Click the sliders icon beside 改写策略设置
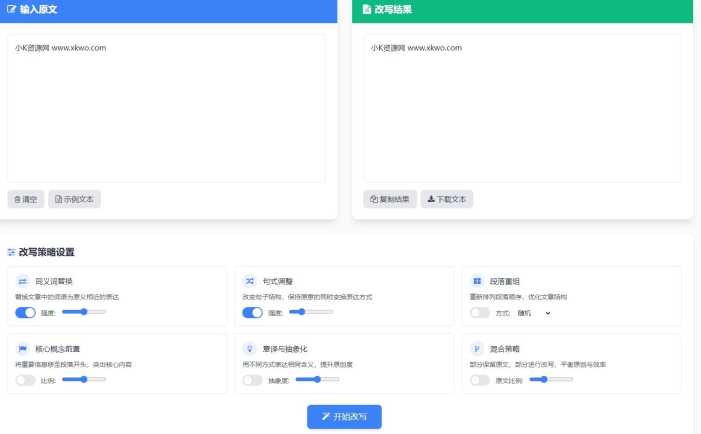This screenshot has width=701, height=434. point(11,253)
